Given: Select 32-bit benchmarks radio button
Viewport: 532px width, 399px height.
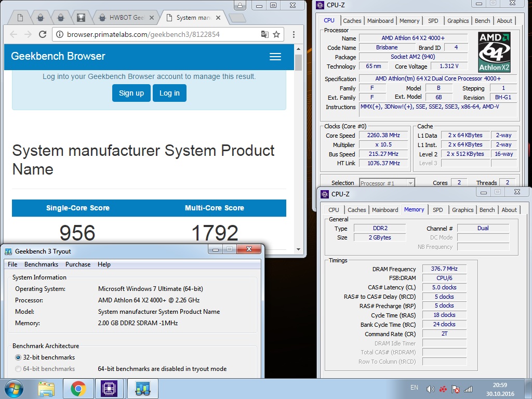Looking at the screenshot, I should [18, 357].
